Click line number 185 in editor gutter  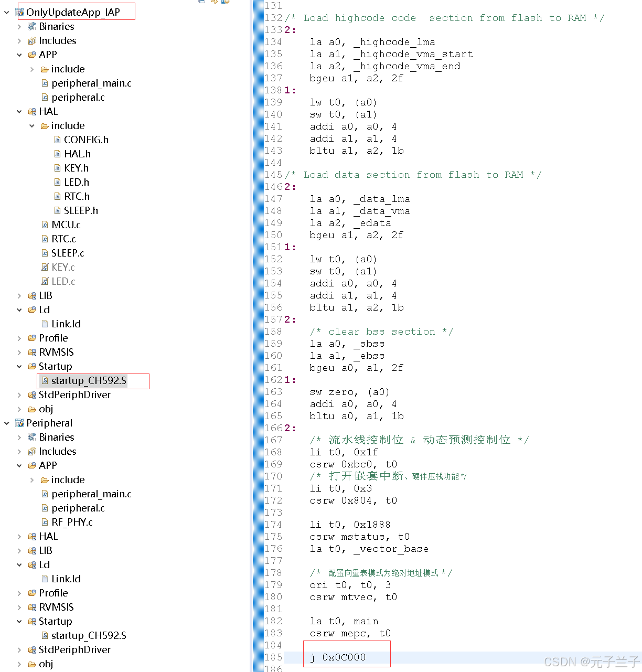[x=273, y=657]
